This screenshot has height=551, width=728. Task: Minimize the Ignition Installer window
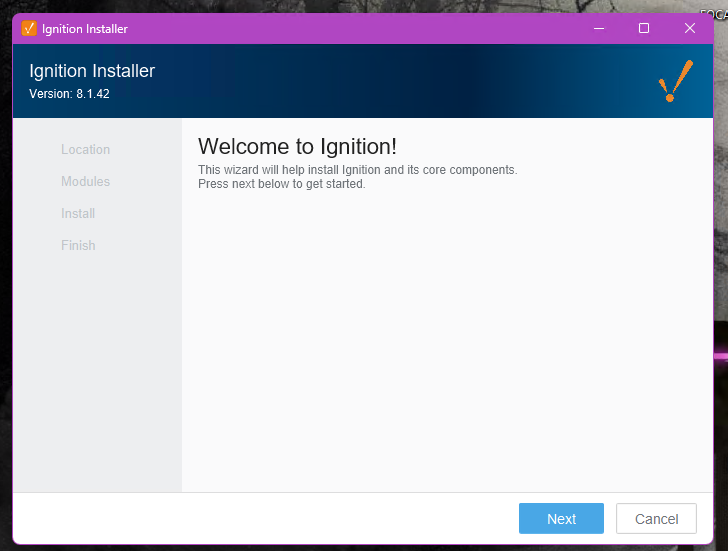click(599, 28)
